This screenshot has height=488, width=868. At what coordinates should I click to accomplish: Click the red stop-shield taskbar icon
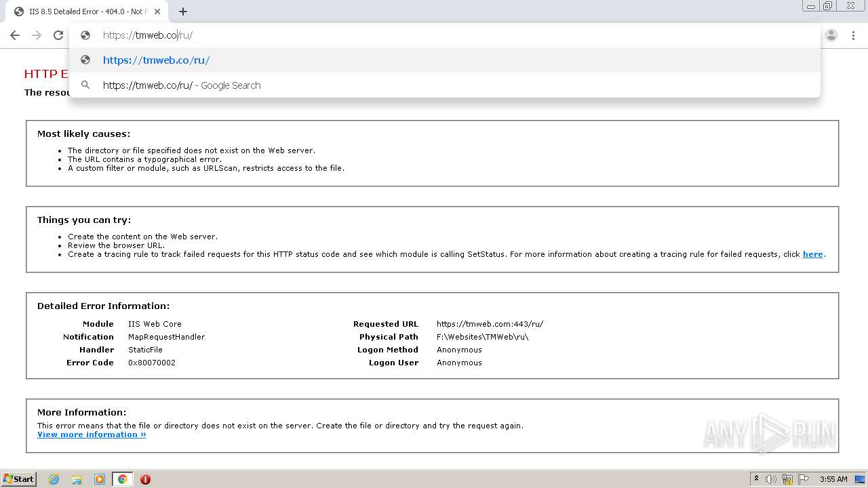tap(145, 479)
